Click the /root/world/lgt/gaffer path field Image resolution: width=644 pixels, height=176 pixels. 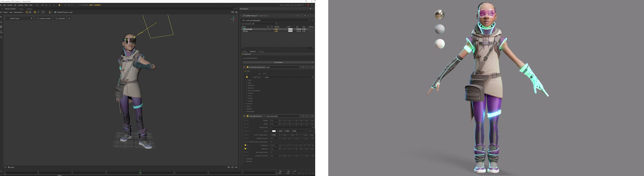click(x=277, y=20)
